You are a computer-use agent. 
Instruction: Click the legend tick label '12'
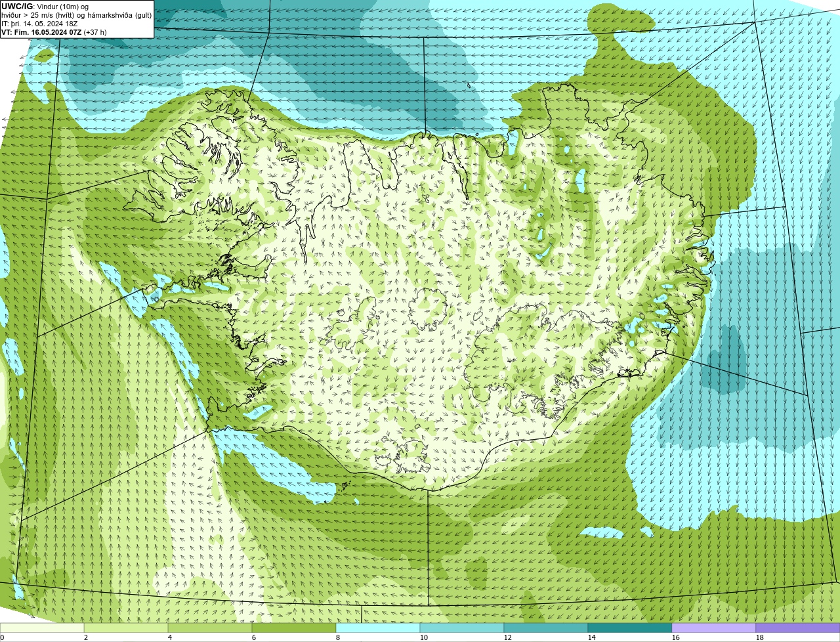(508, 637)
